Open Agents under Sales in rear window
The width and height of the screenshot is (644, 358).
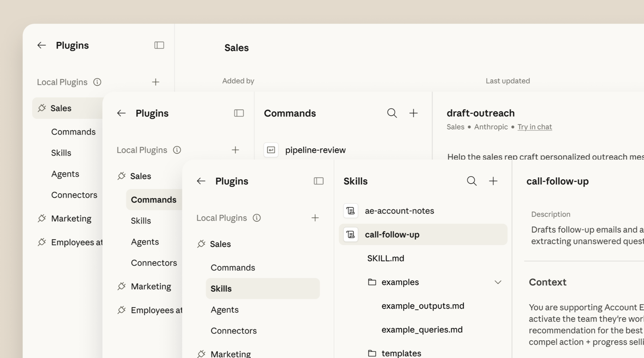[65, 174]
